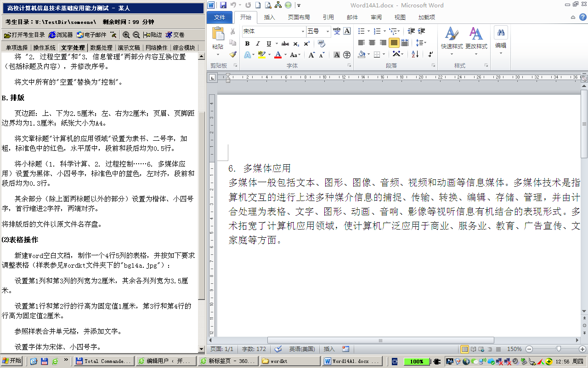This screenshot has width=588, height=368.
Task: Click the red font color A swatch
Action: pyautogui.click(x=278, y=55)
